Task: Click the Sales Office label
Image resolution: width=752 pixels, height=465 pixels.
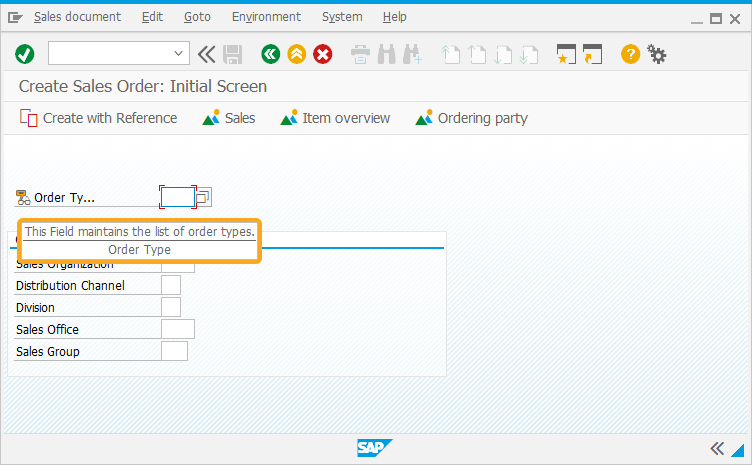Action: click(47, 330)
